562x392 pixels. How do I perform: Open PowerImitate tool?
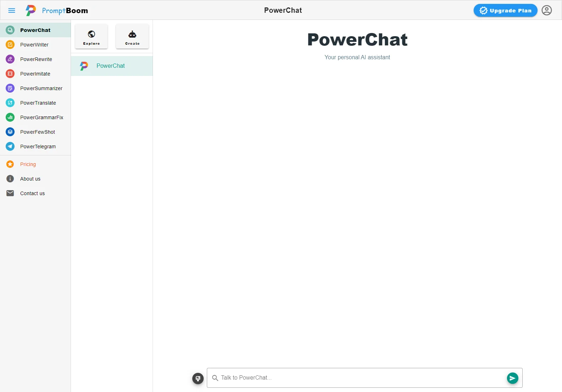click(x=35, y=74)
